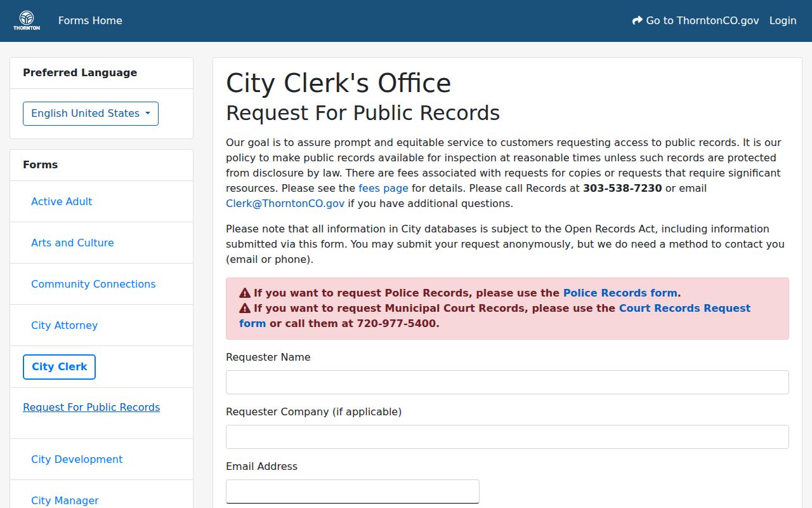The width and height of the screenshot is (812, 508).
Task: Open the Active Adult forms category
Action: [x=62, y=201]
